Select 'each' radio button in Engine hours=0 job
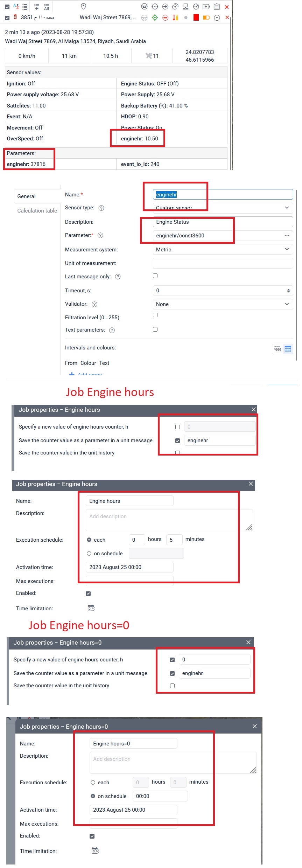This screenshot has width=302, height=868. 93,782
